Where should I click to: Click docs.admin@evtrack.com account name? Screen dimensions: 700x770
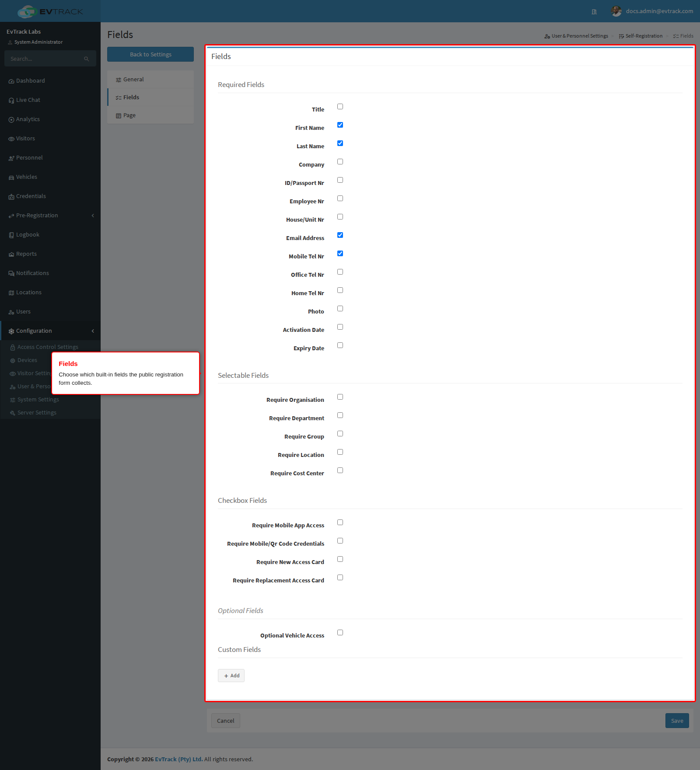[x=659, y=11]
